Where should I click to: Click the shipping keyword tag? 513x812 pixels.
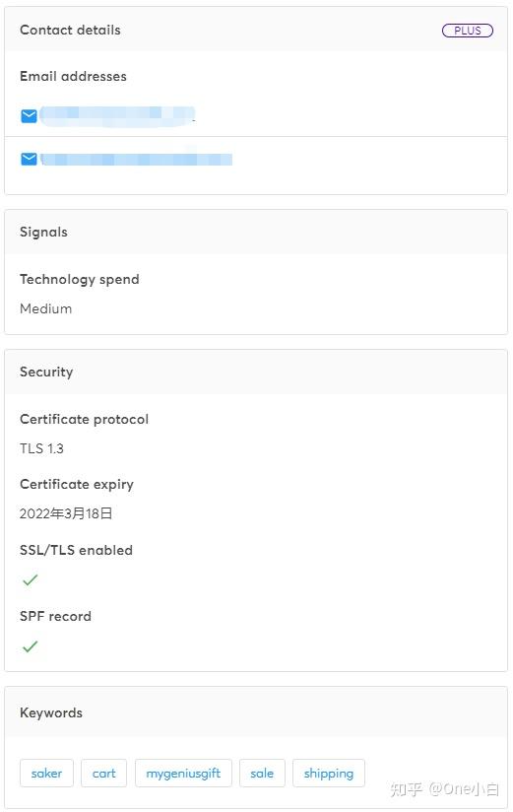[329, 774]
